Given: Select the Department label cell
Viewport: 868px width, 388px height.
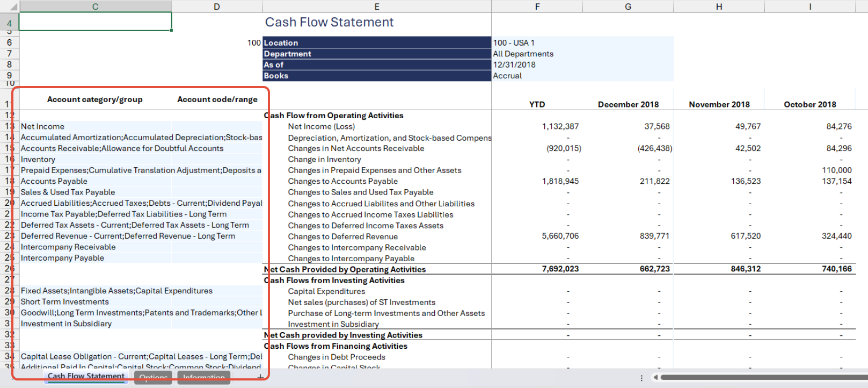Looking at the screenshot, I should (x=377, y=54).
